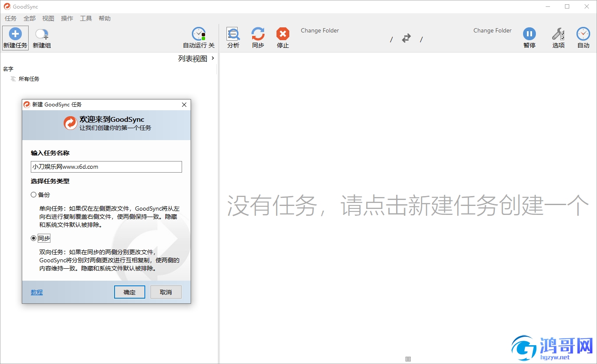The height and width of the screenshot is (364, 597).
Task: Click the 名字 column header
Action: (x=8, y=69)
